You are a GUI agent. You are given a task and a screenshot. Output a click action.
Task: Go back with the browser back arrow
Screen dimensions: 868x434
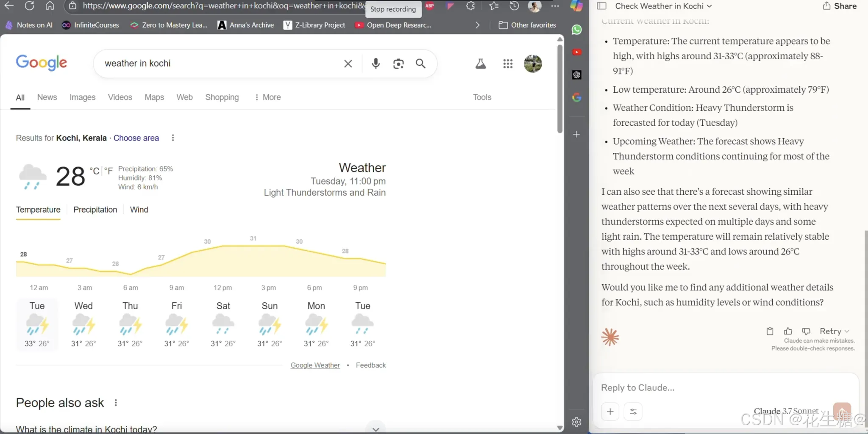click(x=9, y=6)
